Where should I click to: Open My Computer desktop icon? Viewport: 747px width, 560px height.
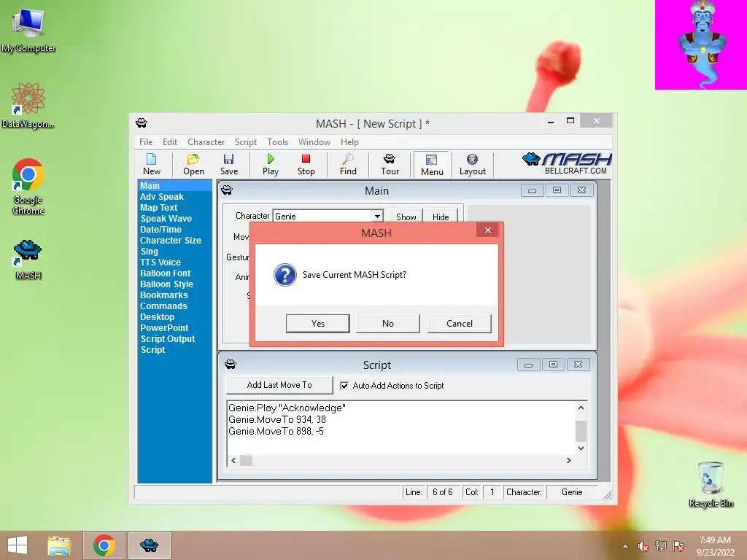pyautogui.click(x=28, y=31)
